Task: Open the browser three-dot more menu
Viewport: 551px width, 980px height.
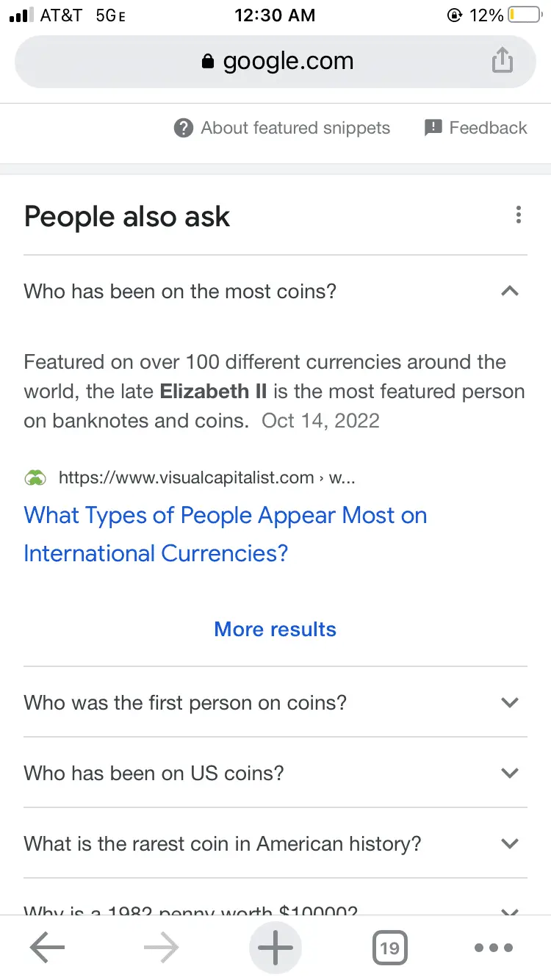Action: click(x=494, y=948)
